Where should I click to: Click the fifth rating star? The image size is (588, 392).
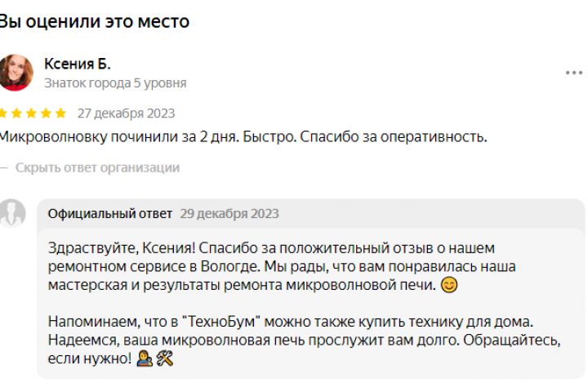[60, 114]
